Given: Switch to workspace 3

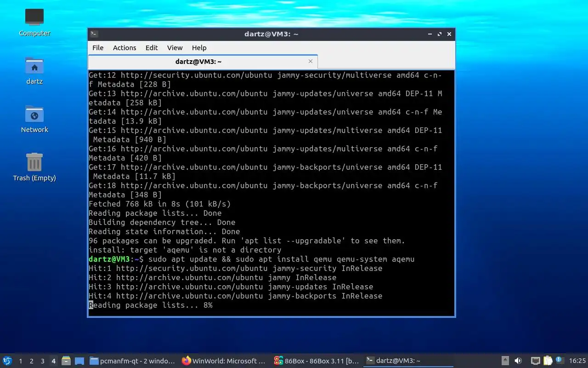Looking at the screenshot, I should point(43,361).
